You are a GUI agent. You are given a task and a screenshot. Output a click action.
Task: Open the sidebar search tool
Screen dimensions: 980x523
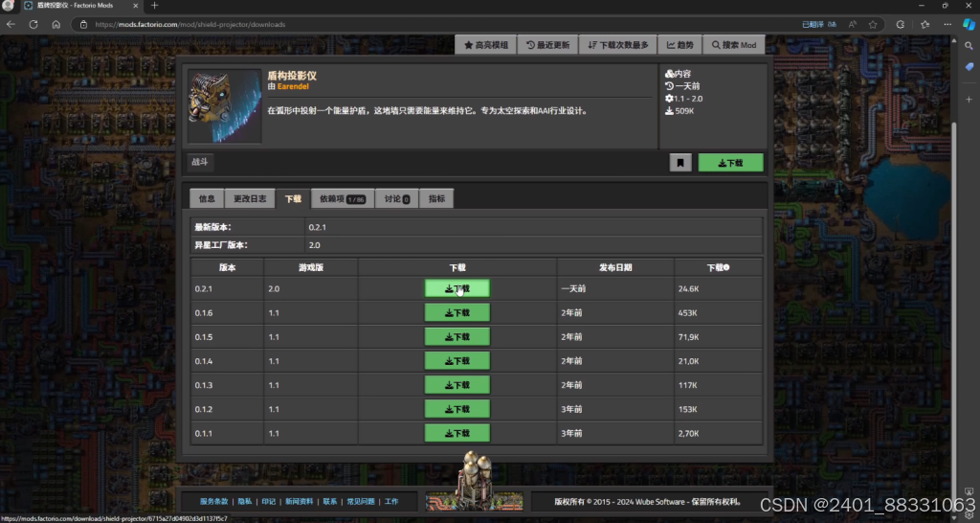(969, 46)
